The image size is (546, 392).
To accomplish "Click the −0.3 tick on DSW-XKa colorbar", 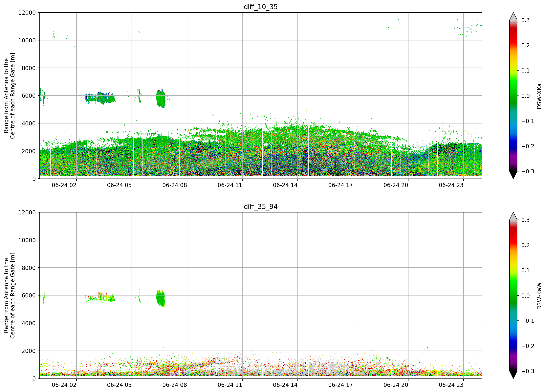I will click(x=528, y=171).
